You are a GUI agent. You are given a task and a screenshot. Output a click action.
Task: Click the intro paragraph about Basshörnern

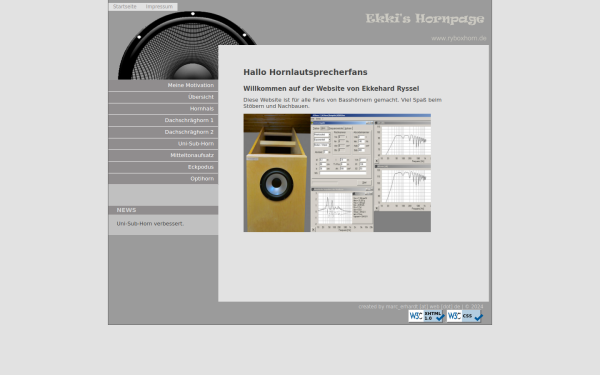tap(342, 103)
